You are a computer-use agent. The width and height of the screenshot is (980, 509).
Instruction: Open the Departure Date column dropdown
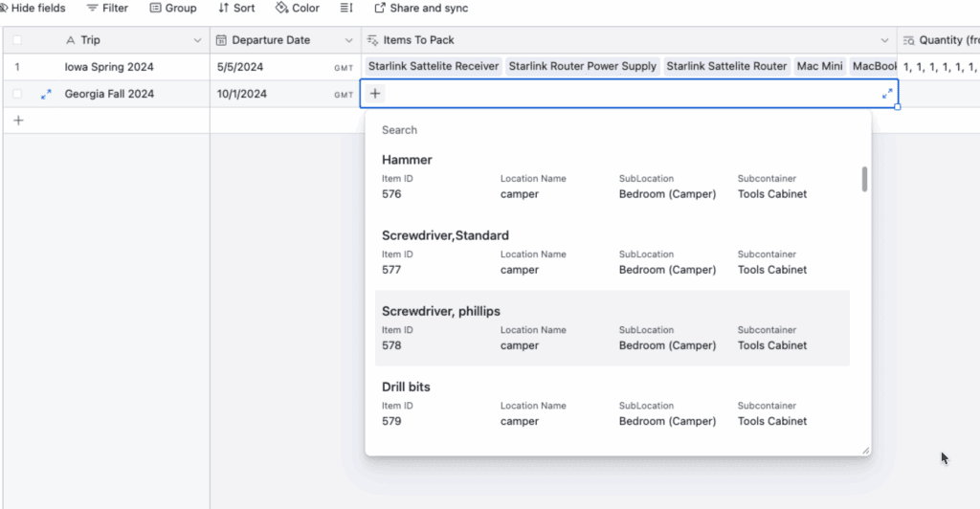point(348,40)
